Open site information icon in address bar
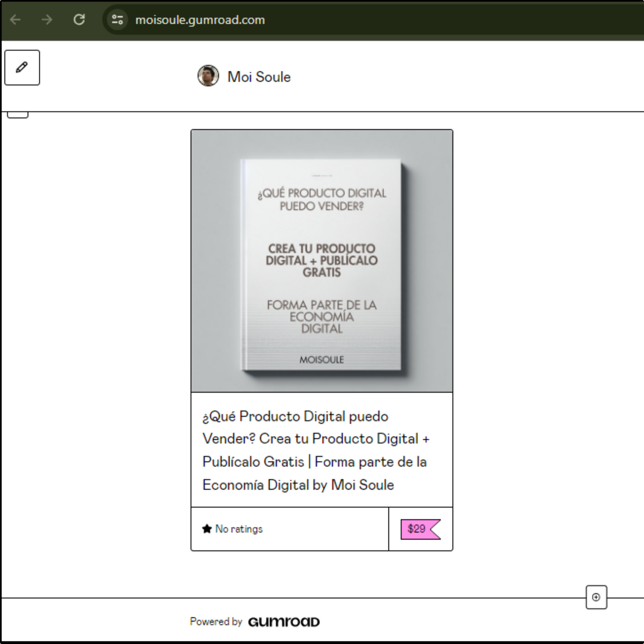 [117, 20]
